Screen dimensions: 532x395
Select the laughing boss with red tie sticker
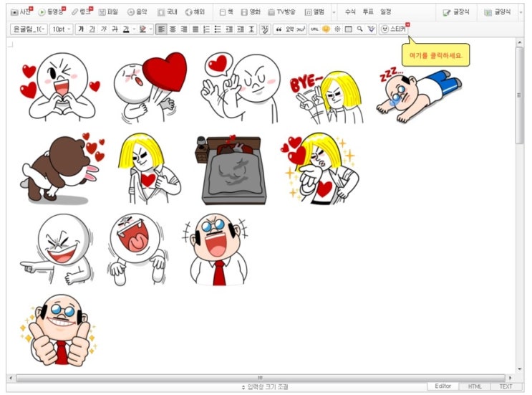tap(216, 250)
